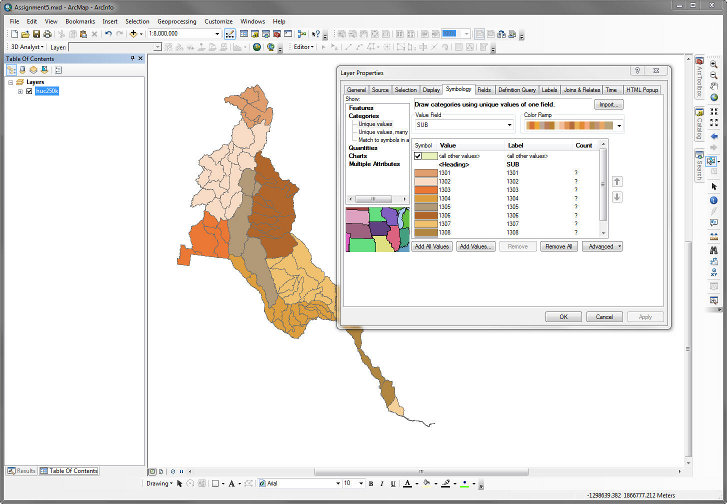Click the Full Extent globe icon
This screenshot has height=504, width=727.
pos(714,97)
